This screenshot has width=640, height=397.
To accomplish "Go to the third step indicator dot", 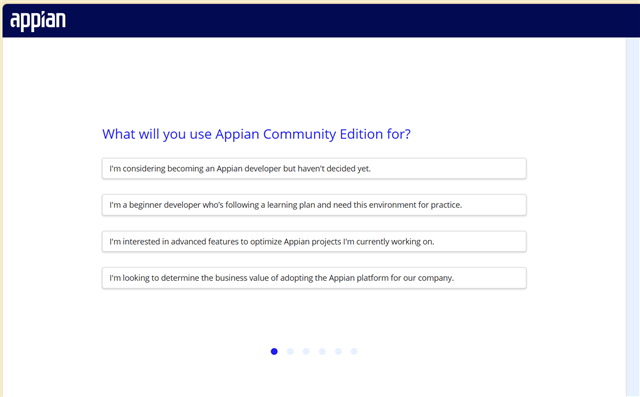I will [x=306, y=351].
